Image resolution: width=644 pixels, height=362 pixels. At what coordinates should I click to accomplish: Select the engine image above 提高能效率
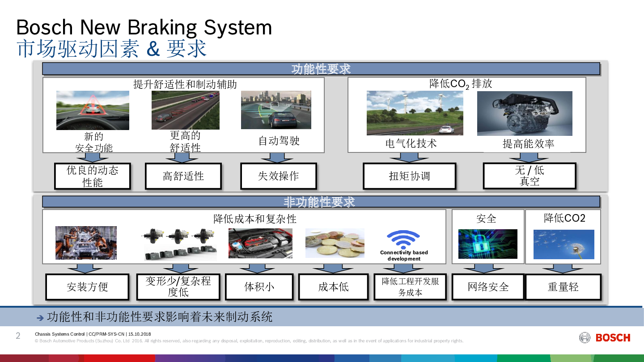click(525, 114)
